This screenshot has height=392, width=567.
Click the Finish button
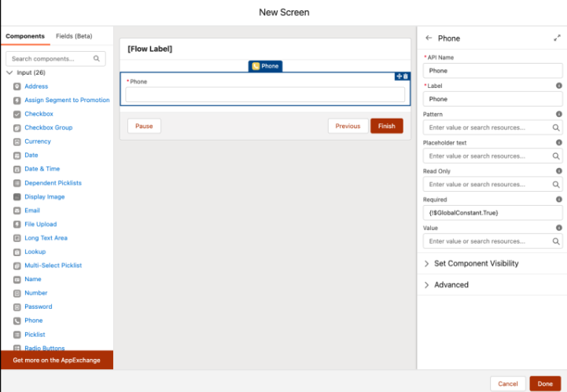[387, 126]
